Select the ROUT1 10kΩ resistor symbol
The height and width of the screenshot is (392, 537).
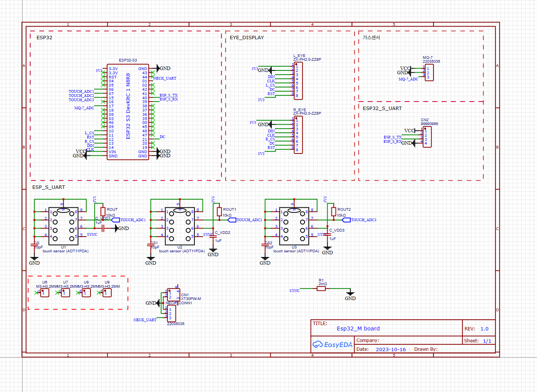[x=219, y=212]
